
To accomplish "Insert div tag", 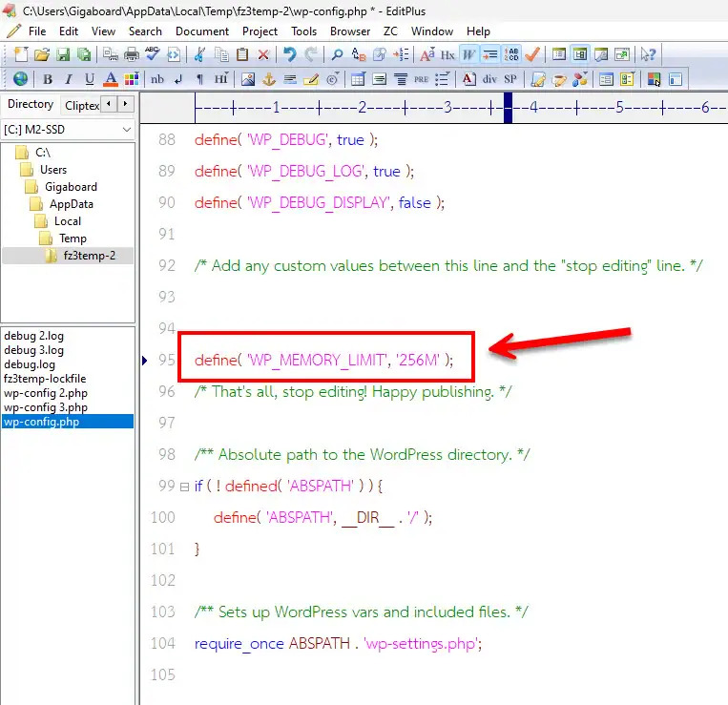I will (489, 79).
